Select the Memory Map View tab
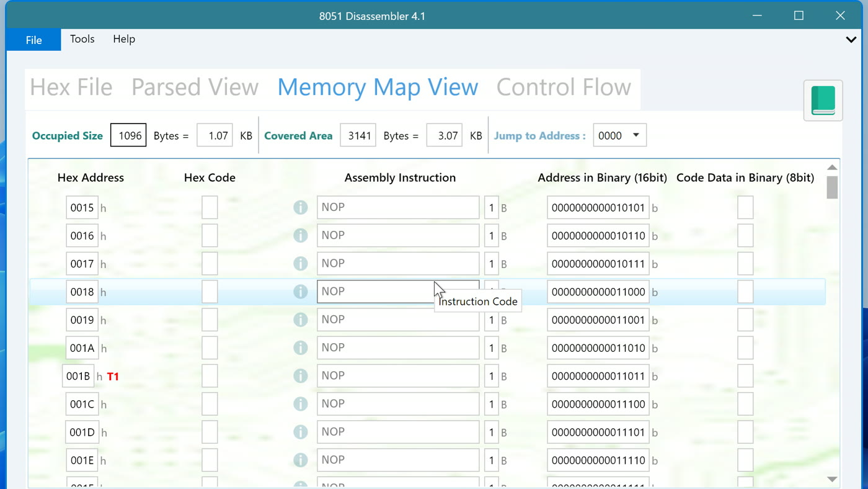Viewport: 868px width, 489px height. [x=378, y=87]
